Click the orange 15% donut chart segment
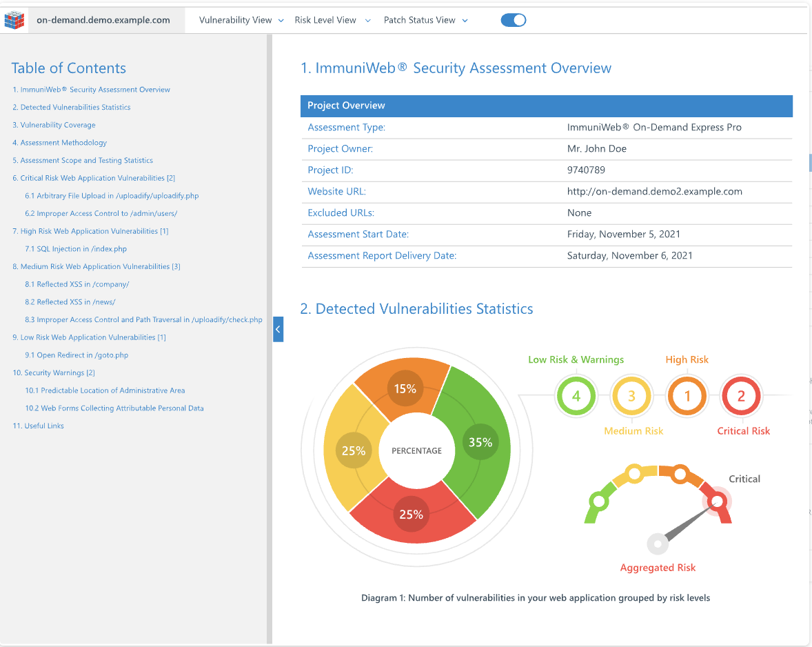812x647 pixels. [x=405, y=388]
